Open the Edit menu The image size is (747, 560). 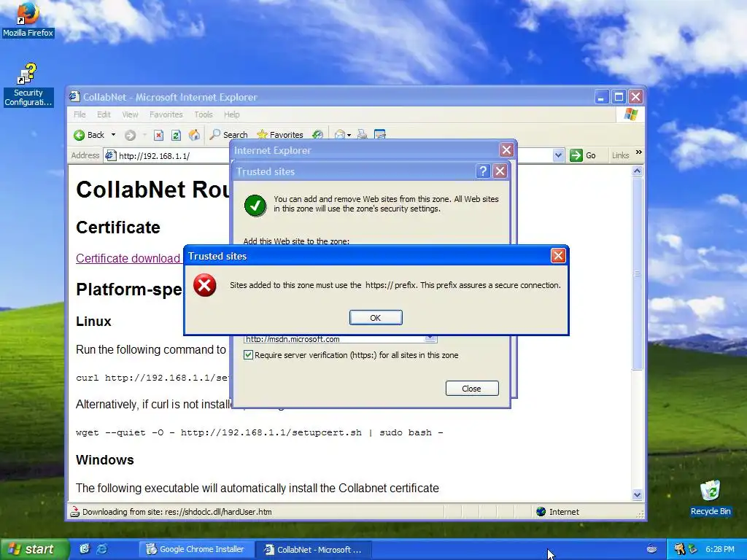(x=104, y=114)
